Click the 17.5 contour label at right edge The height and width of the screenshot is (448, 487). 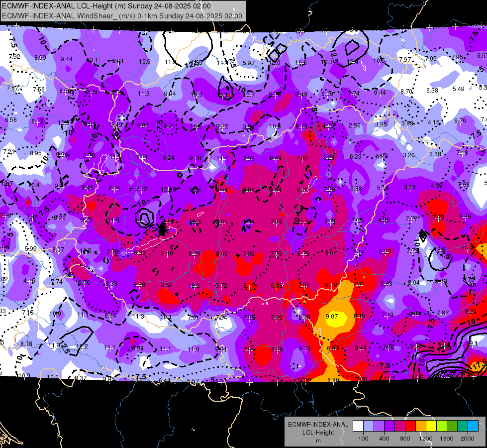click(480, 364)
